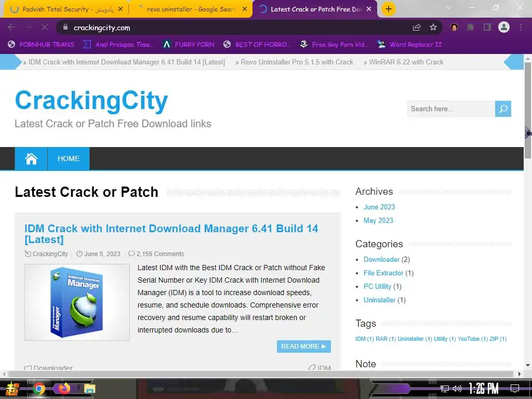This screenshot has height=399, width=532.
Task: Submit search with the magnifier button
Action: (503, 109)
